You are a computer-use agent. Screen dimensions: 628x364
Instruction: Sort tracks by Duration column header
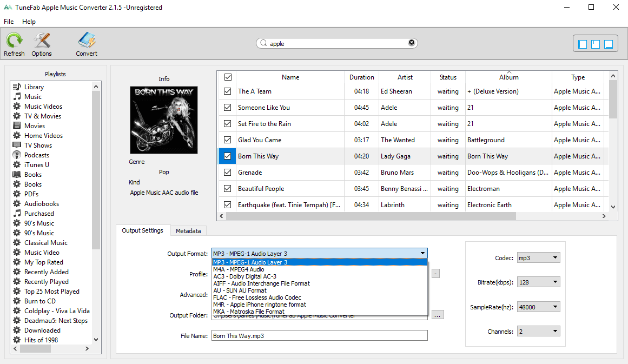tap(362, 77)
